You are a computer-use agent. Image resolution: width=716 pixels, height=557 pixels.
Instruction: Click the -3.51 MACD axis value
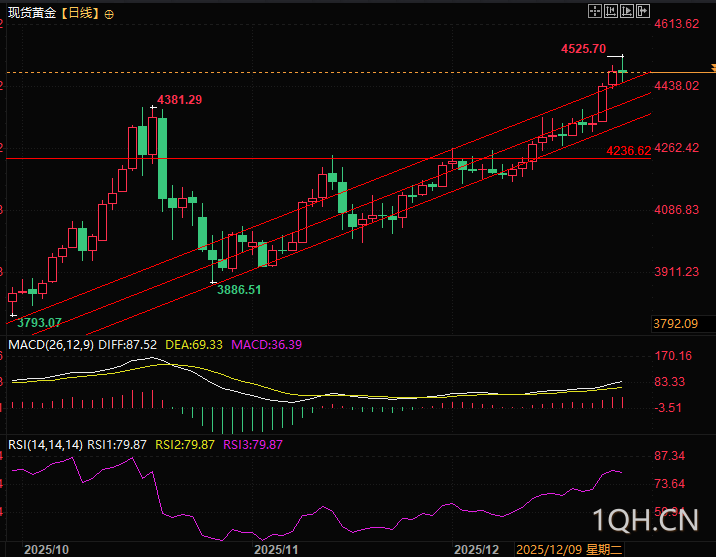click(x=668, y=408)
